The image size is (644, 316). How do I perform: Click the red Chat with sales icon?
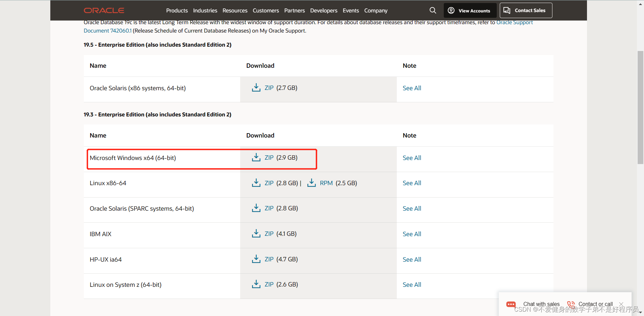[511, 304]
